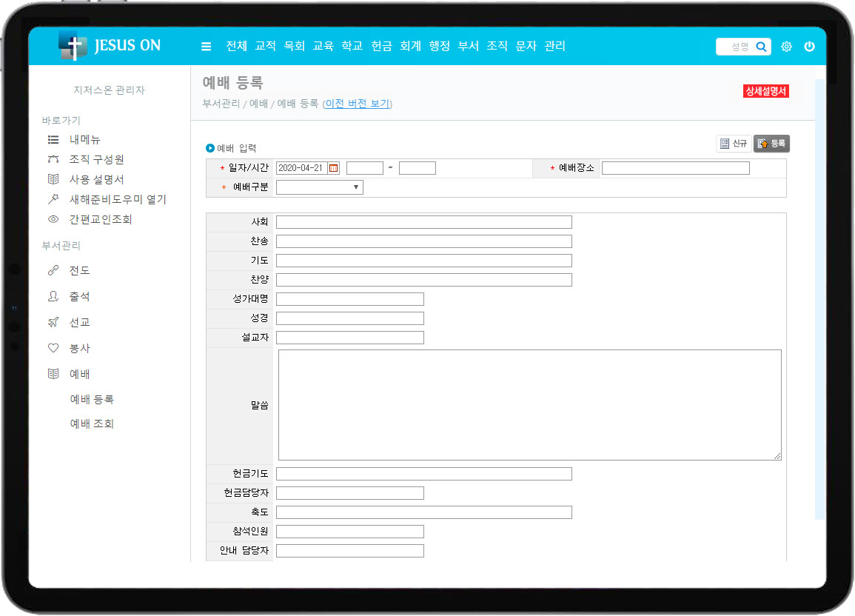The image size is (855, 616).
Task: Open the date picker calendar icon
Action: [333, 168]
